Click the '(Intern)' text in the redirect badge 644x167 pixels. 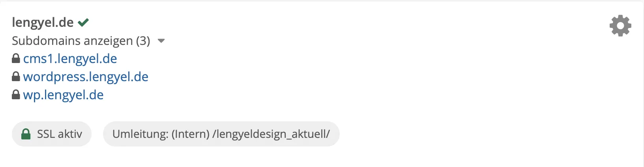tap(191, 134)
